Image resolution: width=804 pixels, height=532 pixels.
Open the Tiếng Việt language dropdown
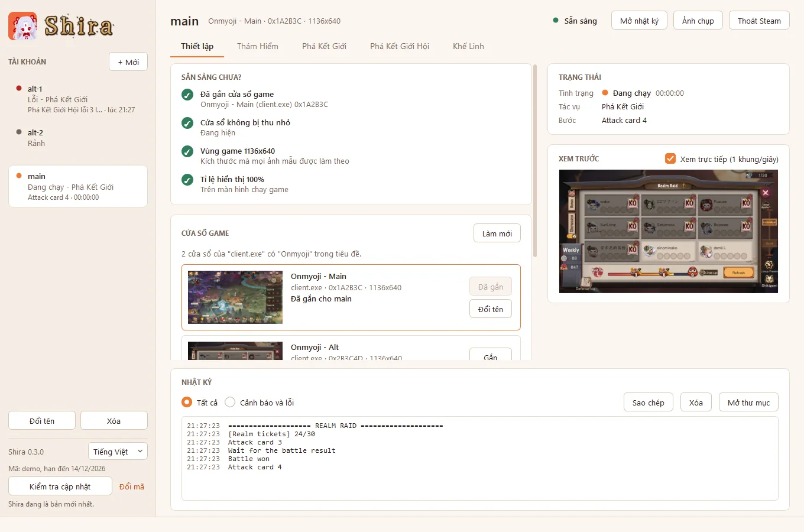click(118, 451)
